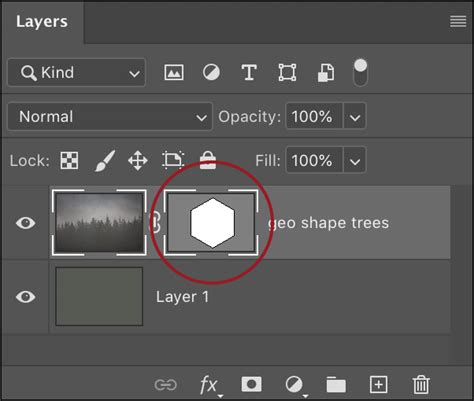474x401 pixels.
Task: Click the Opacity 100% field
Action: [x=314, y=117]
